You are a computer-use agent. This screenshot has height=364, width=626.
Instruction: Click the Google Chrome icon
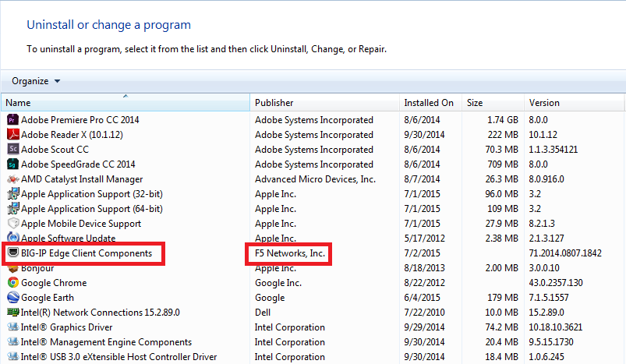[12, 283]
